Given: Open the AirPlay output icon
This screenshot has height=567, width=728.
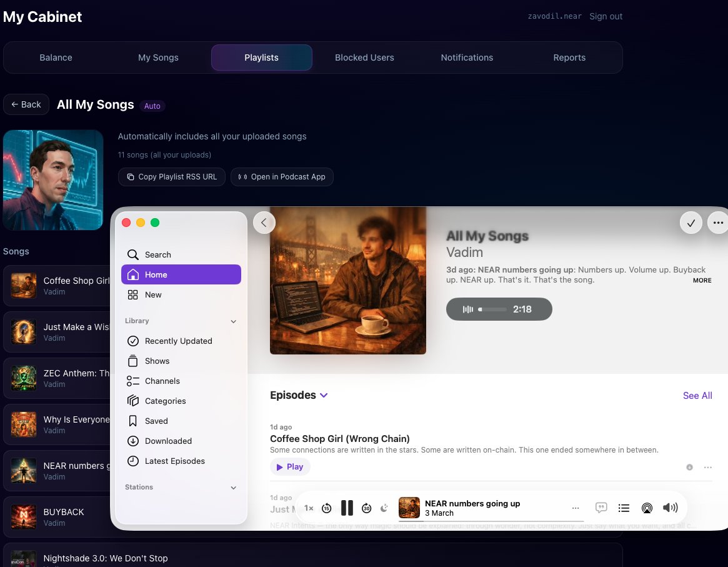Looking at the screenshot, I should [647, 508].
